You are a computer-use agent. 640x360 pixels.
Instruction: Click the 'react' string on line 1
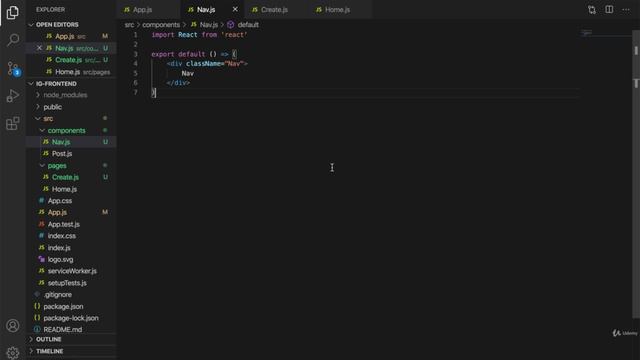point(234,35)
